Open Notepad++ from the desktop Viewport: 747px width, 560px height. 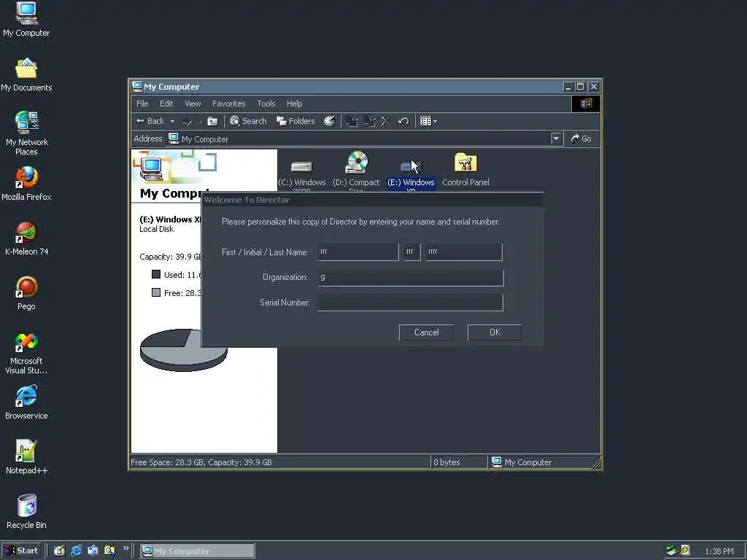coord(26,457)
